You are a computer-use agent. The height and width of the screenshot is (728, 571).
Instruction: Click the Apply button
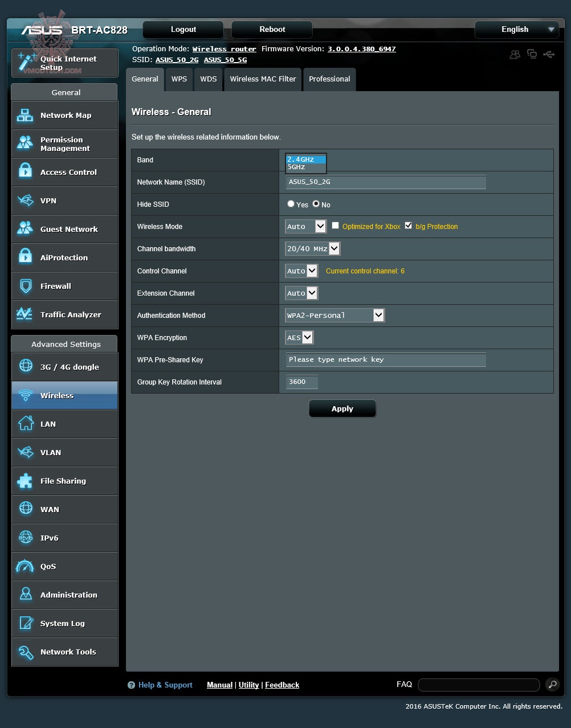click(342, 408)
